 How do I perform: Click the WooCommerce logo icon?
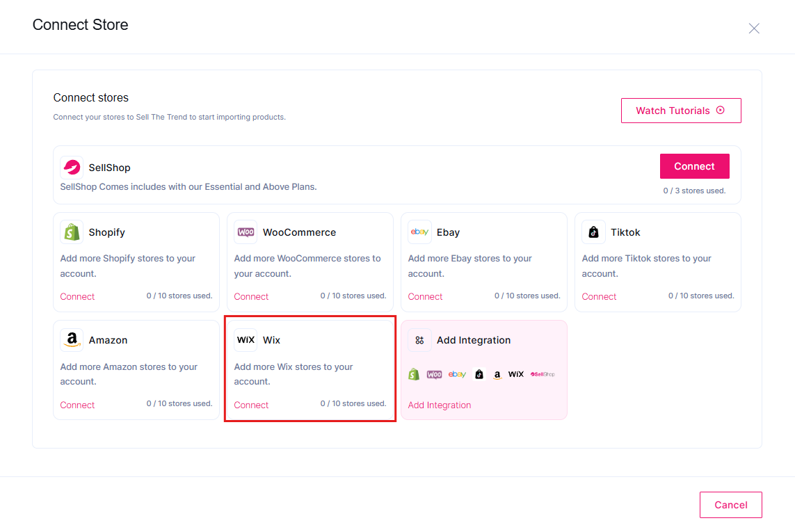[246, 232]
